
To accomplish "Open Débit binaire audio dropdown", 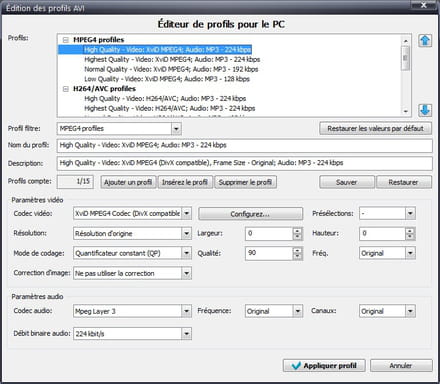I will click(x=187, y=333).
